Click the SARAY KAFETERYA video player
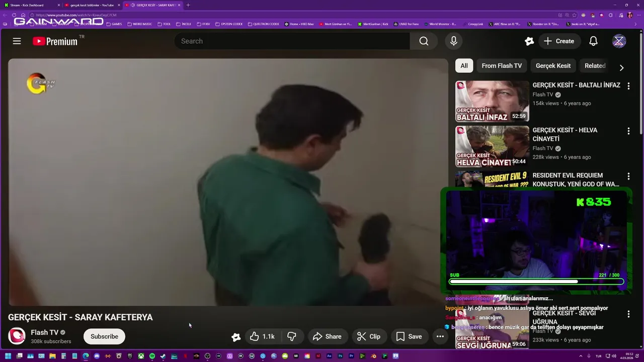Viewport: 644px width, 362px height. [228, 182]
